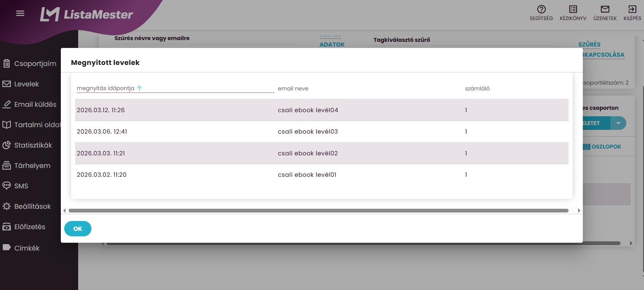
Task: Click the Címkék tag icon
Action: pos(6,248)
